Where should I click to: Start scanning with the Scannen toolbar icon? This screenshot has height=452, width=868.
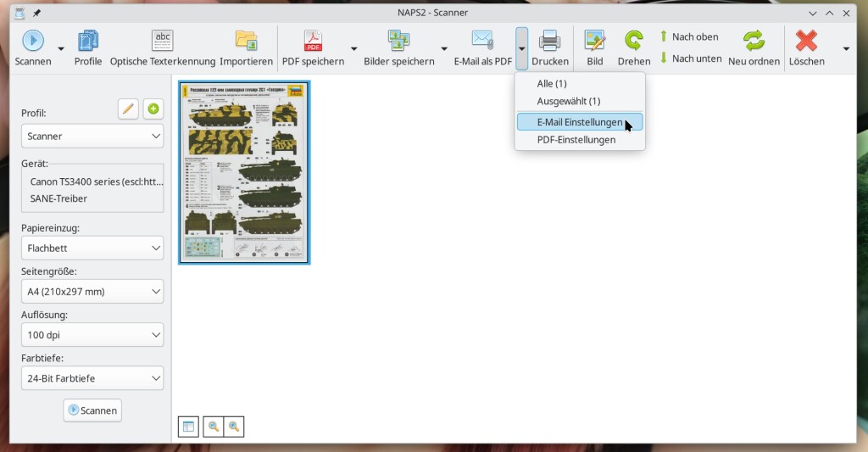[x=33, y=41]
